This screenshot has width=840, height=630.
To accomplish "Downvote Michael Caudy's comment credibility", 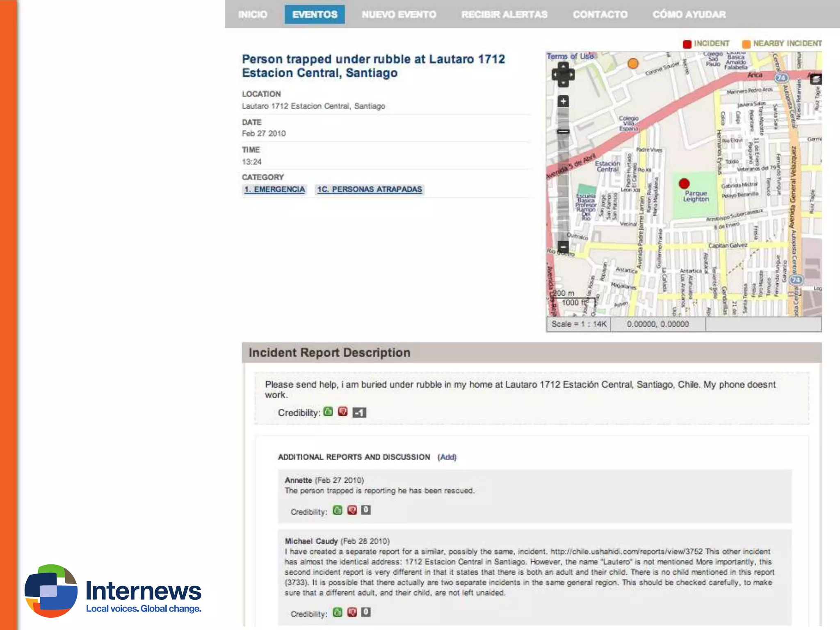I will pyautogui.click(x=352, y=612).
